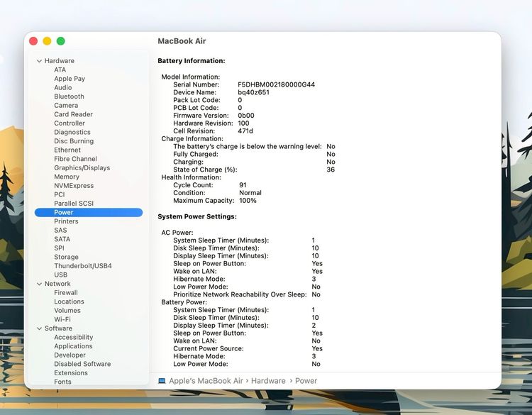Viewport: 532px width, 415px height.
Task: Open Extensions under Software
Action: point(71,373)
